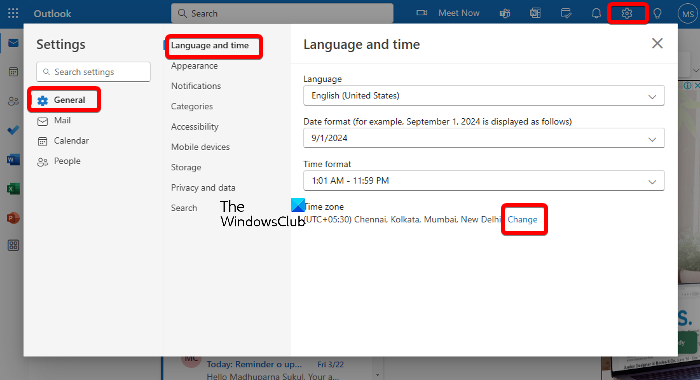Open the Teams icon in header
This screenshot has height=380, width=700.
coord(505,13)
